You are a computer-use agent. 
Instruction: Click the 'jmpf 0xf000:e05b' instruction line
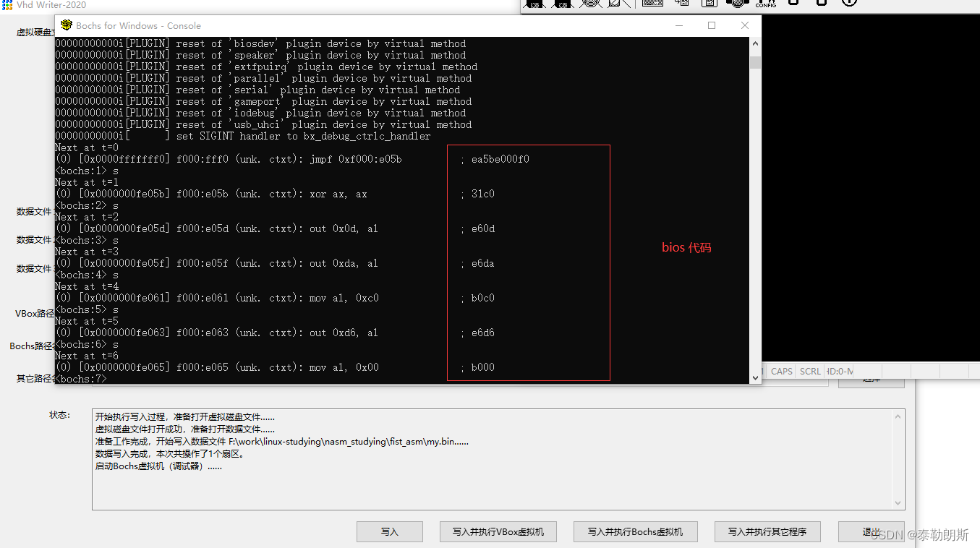[x=292, y=159]
